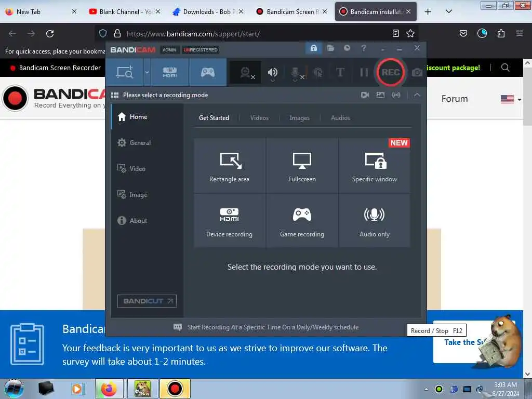This screenshot has height=399, width=532.
Task: Choose the Device recording mode tile
Action: [x=229, y=220]
